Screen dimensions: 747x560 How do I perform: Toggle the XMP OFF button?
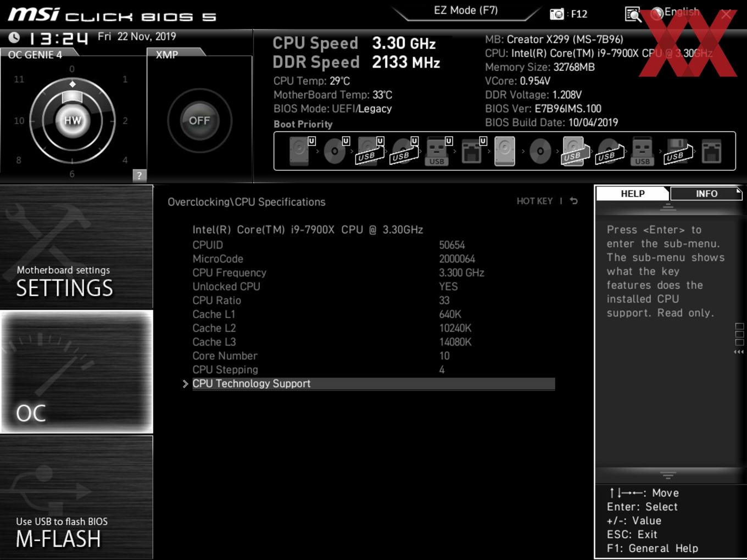pos(199,121)
